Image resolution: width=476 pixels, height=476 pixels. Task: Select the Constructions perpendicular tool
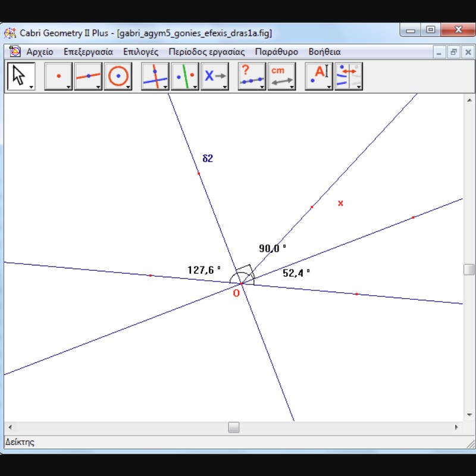click(x=155, y=76)
